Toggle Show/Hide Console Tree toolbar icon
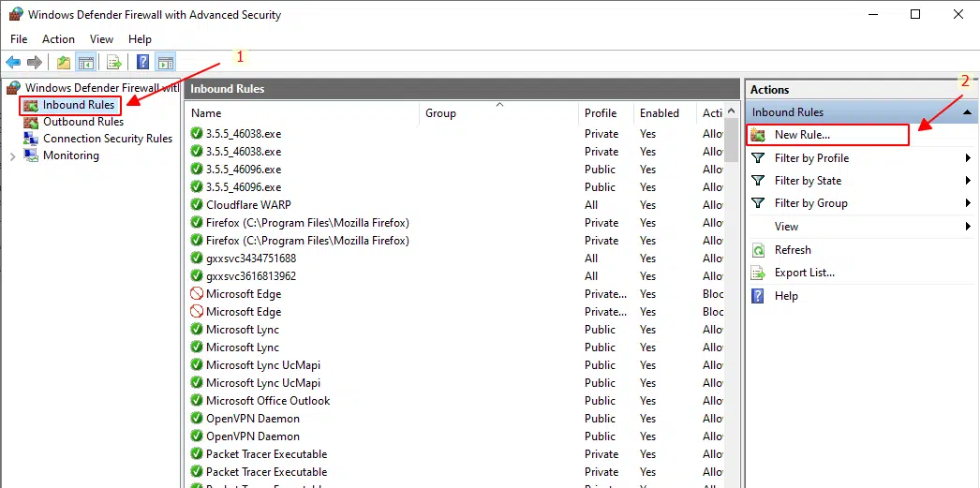Image resolution: width=980 pixels, height=488 pixels. click(85, 63)
